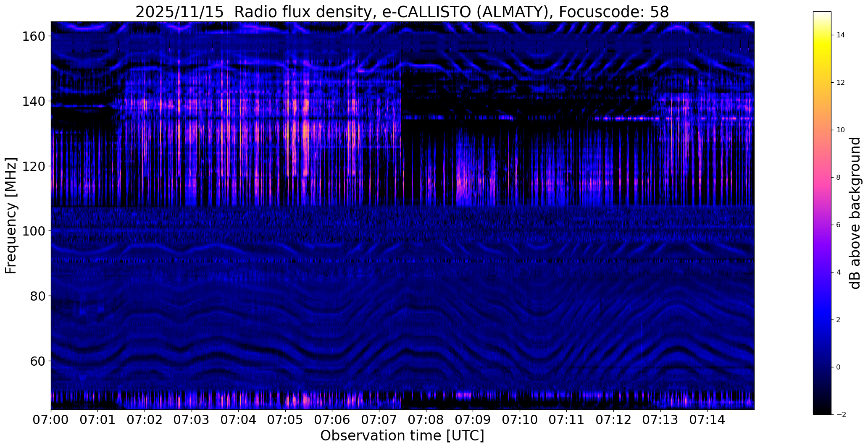
Task: Click the 07:03 time tick label
Action: click(x=192, y=419)
